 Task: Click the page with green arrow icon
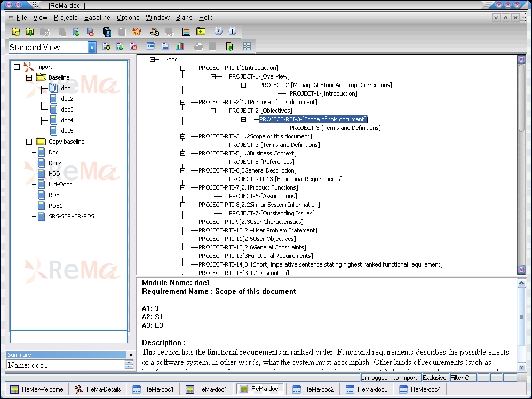point(229,46)
